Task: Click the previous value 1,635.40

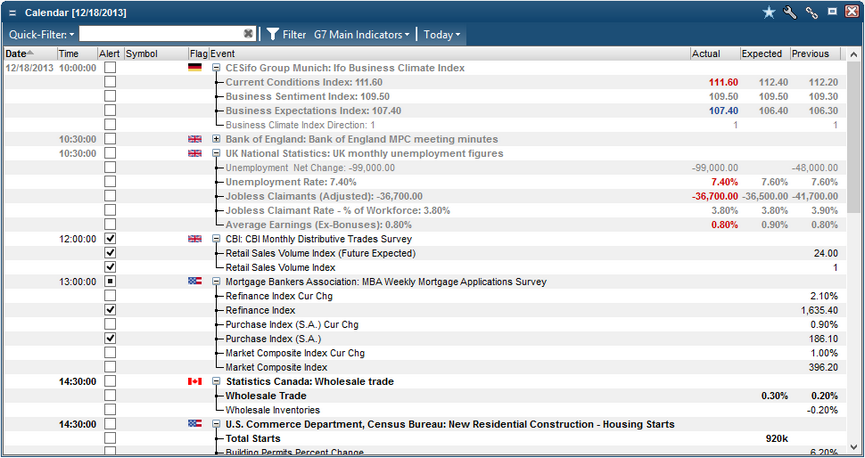Action: pos(819,310)
